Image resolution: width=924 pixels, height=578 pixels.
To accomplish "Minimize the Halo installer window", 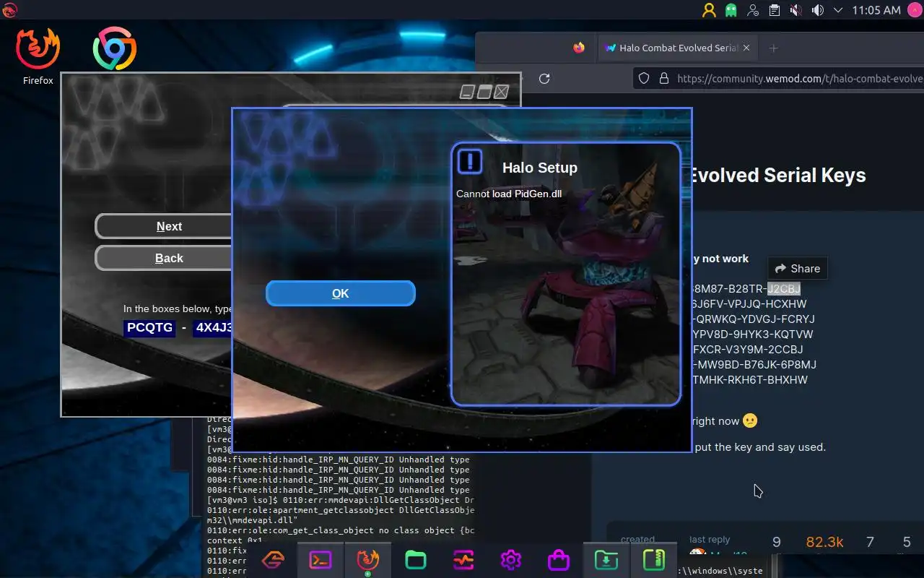I will [468, 92].
